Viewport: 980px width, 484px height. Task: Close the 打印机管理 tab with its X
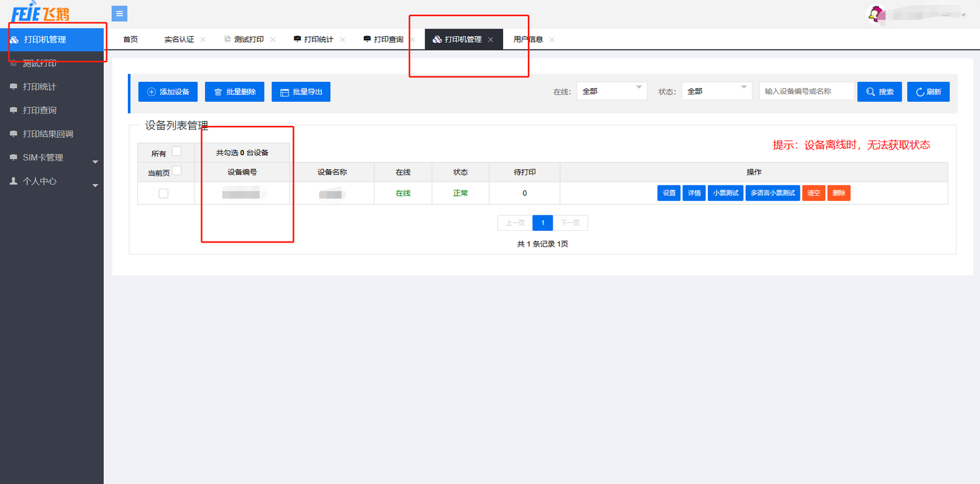tap(491, 40)
